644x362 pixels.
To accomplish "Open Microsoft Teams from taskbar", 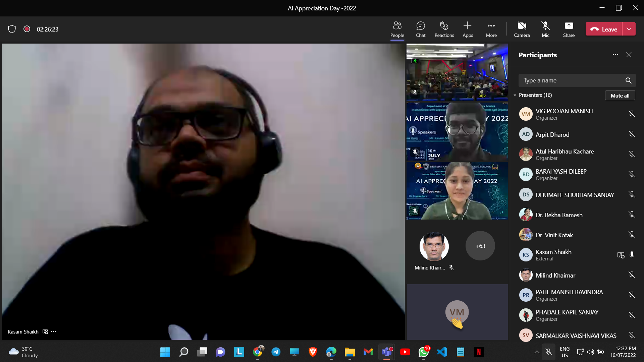I will tap(386, 352).
